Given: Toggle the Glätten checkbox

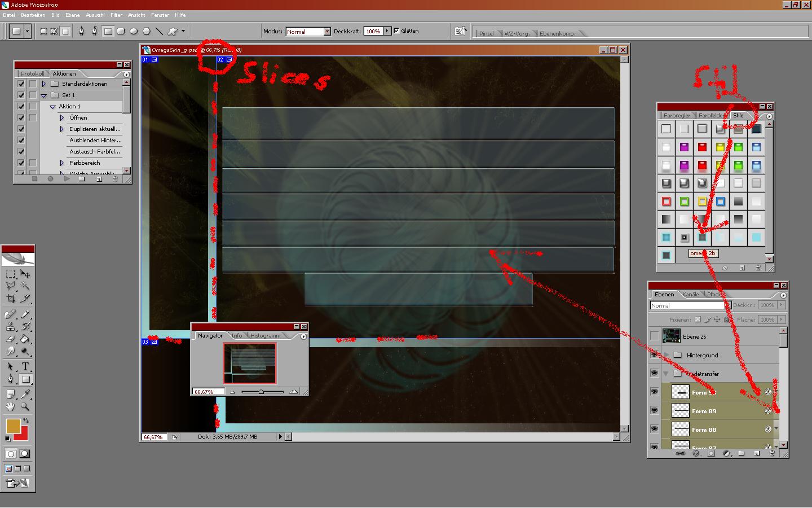Looking at the screenshot, I should (396, 31).
